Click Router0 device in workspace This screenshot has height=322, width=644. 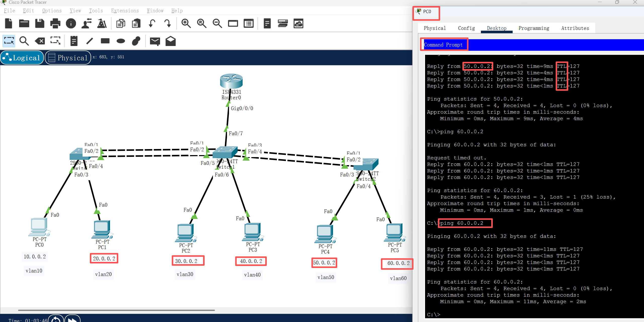(231, 81)
